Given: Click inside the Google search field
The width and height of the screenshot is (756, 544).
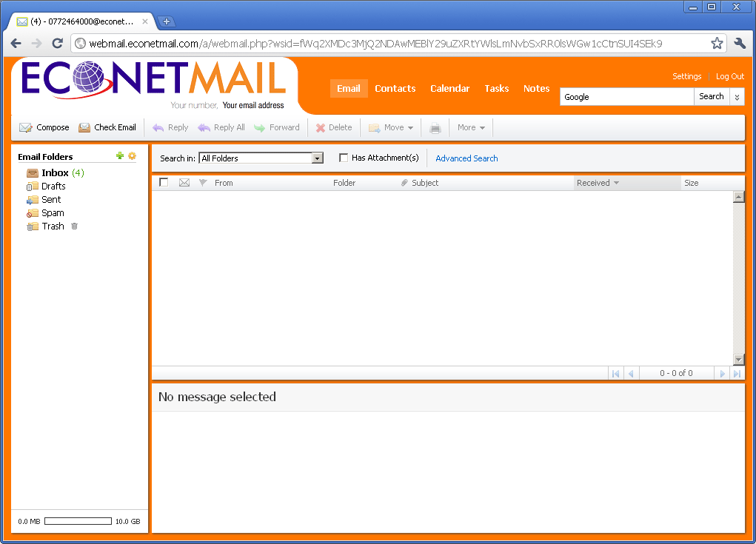Looking at the screenshot, I should pyautogui.click(x=626, y=96).
